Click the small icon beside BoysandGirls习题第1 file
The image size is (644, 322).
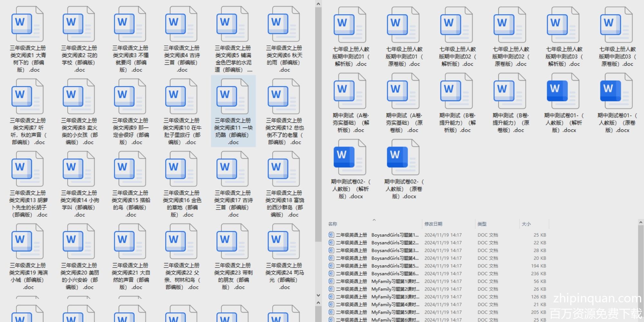(x=331, y=235)
